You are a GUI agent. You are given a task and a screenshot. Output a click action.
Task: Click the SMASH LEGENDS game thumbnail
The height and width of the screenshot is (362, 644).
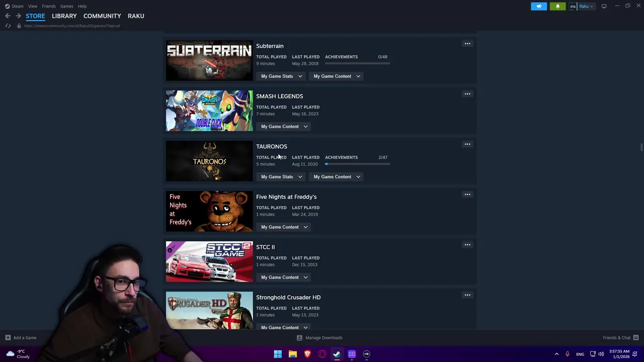point(209,111)
